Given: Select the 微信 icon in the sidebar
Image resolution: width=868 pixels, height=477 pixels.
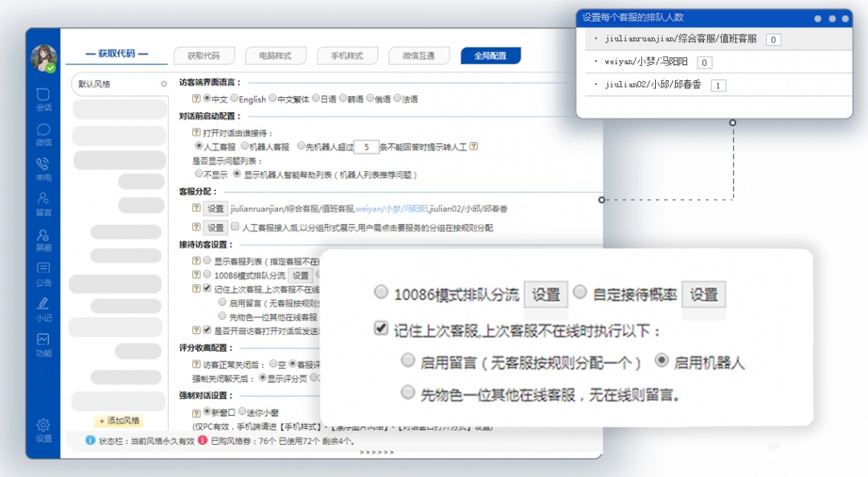Looking at the screenshot, I should coord(43,134).
